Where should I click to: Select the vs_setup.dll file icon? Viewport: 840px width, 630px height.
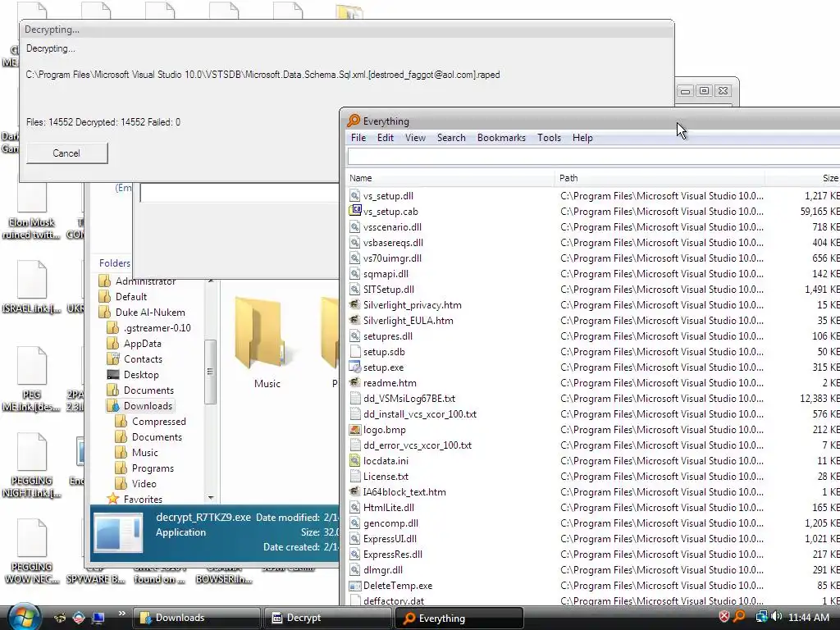tap(354, 195)
